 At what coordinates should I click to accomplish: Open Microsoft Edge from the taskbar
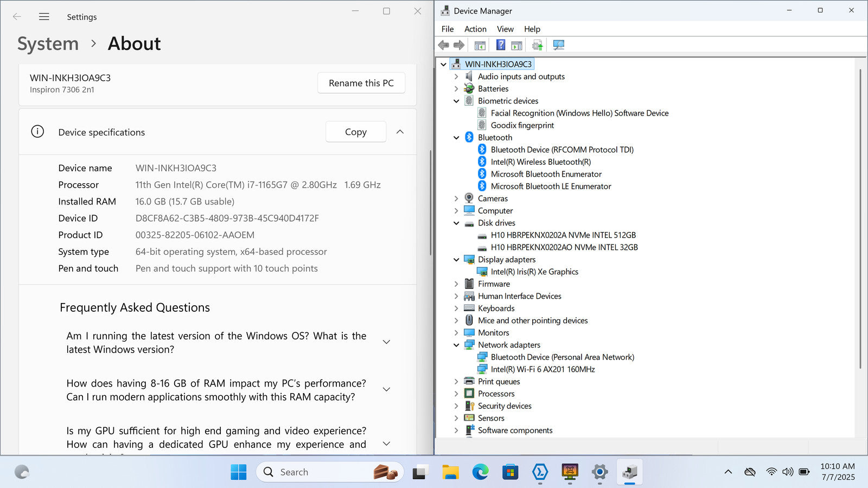coord(480,472)
